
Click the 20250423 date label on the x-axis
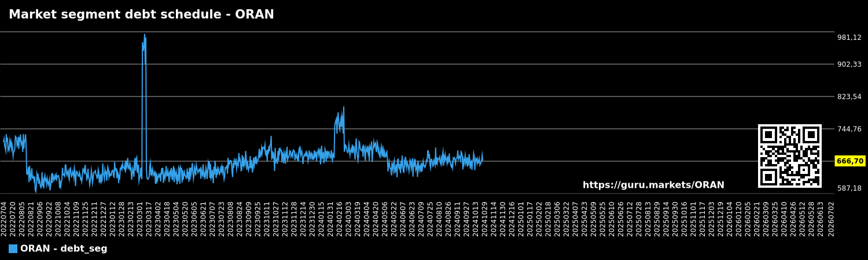click(x=584, y=218)
